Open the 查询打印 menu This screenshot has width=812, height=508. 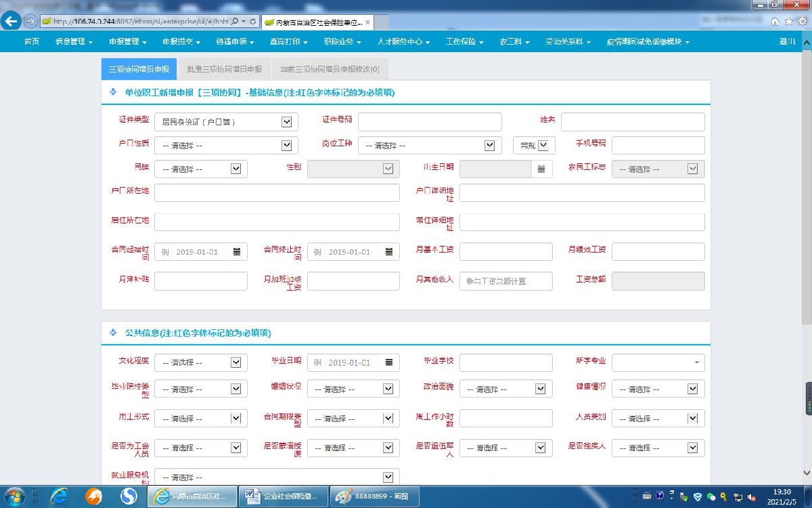[288, 42]
